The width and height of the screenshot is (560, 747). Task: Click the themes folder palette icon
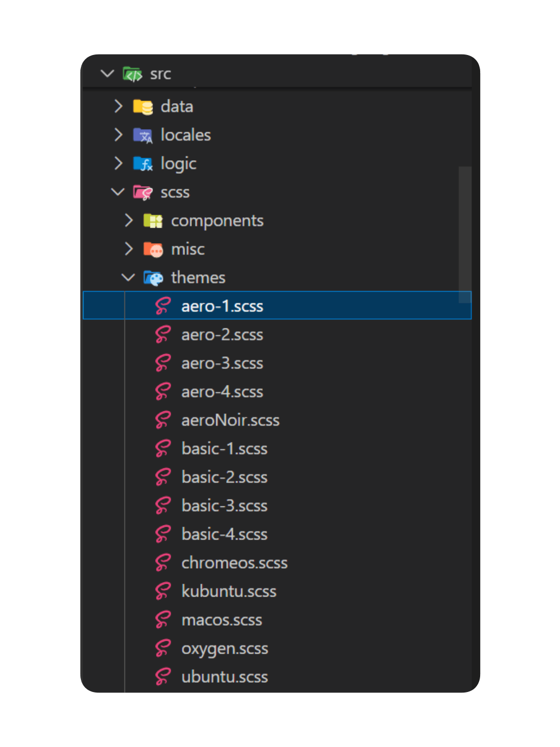(152, 278)
